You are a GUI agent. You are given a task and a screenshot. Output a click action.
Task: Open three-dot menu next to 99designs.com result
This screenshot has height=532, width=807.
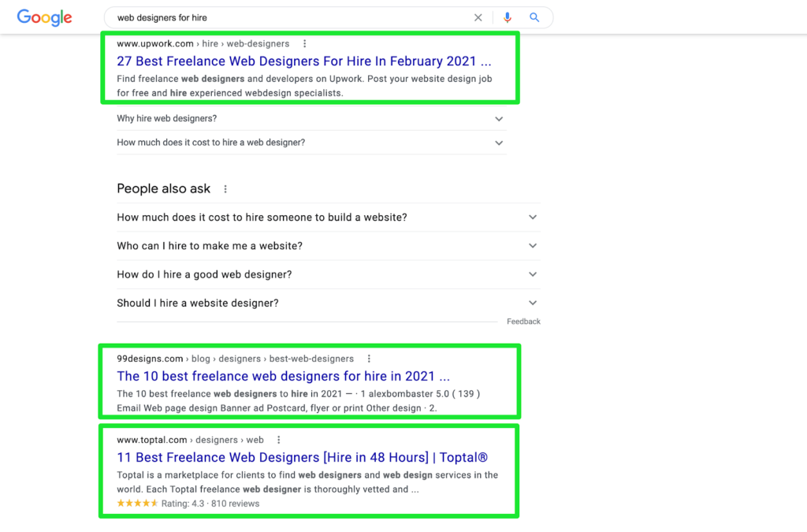click(369, 359)
